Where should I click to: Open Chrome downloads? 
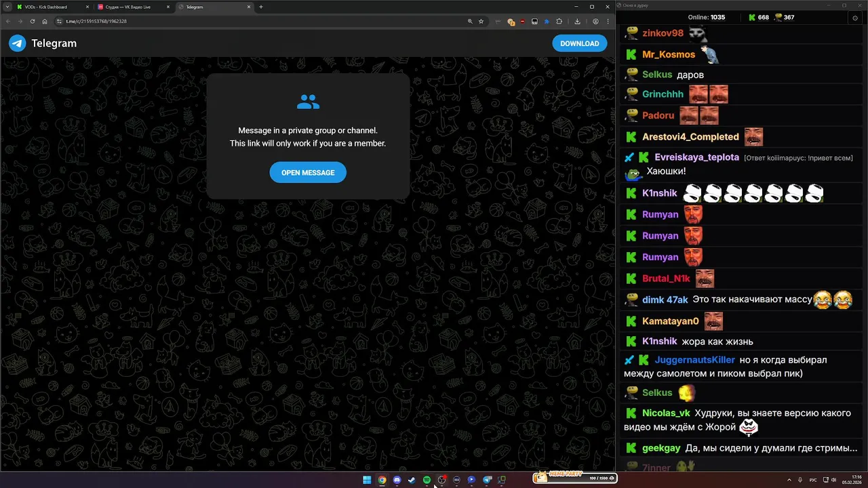click(x=577, y=21)
